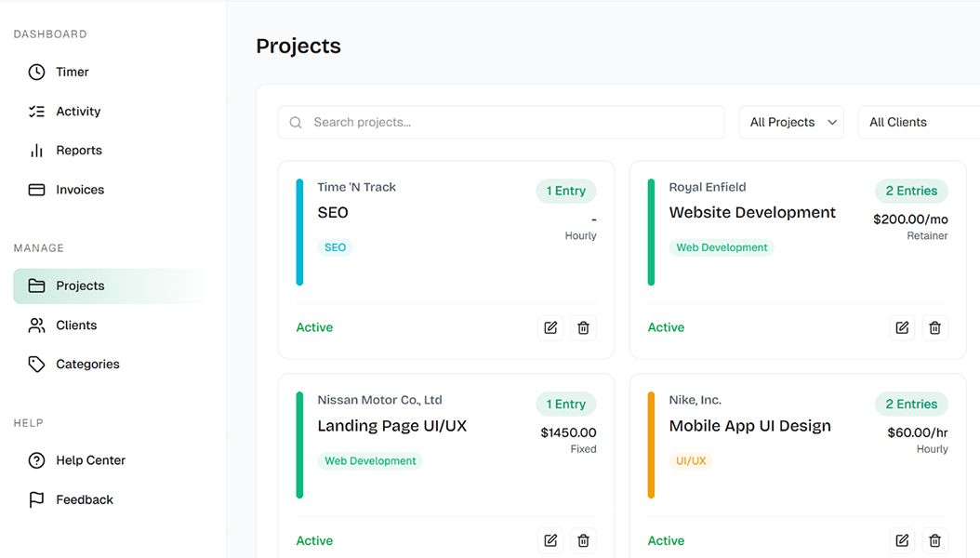The image size is (980, 558).
Task: Edit the Website Development project
Action: 902,327
